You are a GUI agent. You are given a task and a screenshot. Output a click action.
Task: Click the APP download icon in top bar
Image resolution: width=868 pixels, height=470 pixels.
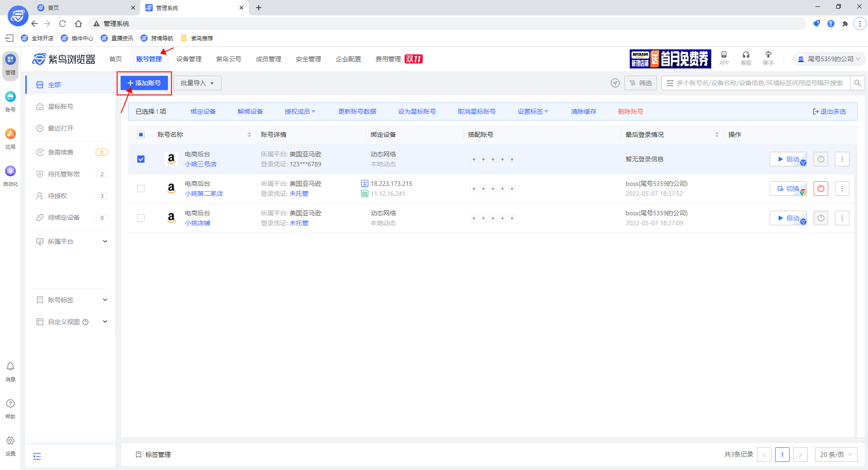(723, 58)
